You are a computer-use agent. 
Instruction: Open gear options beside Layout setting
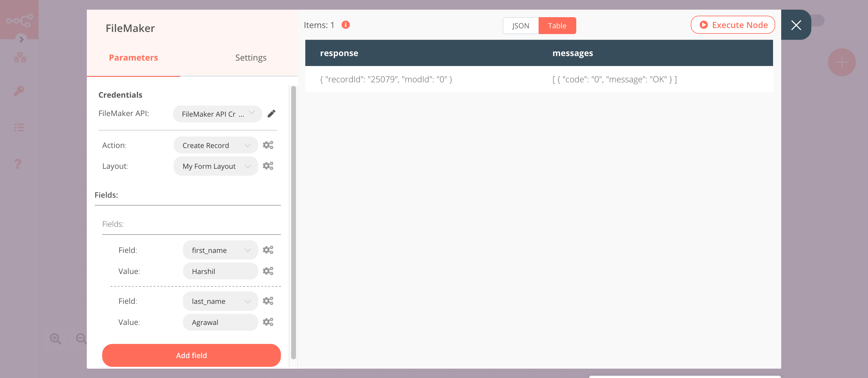point(268,166)
